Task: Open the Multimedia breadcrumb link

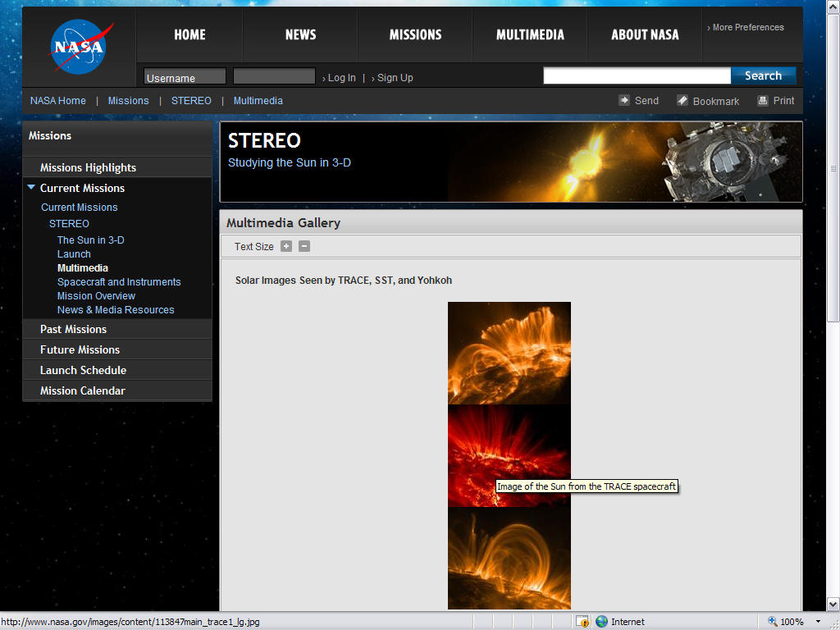Action: (x=258, y=101)
